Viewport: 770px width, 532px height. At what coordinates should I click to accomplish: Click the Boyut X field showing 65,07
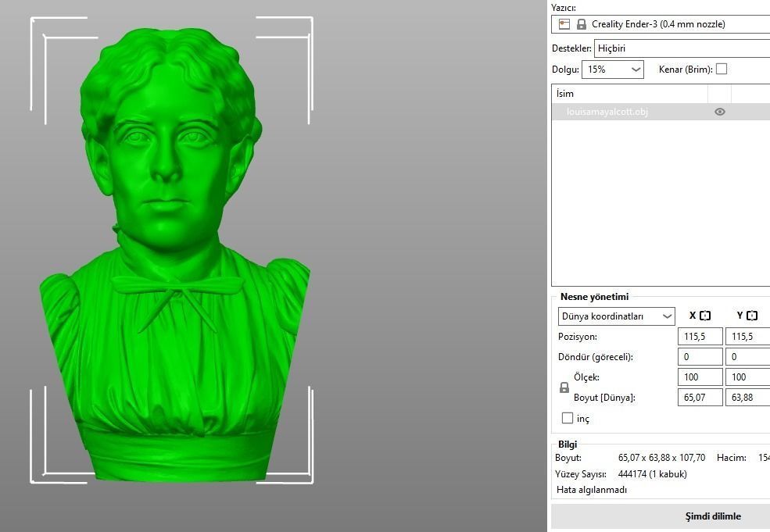(x=700, y=397)
